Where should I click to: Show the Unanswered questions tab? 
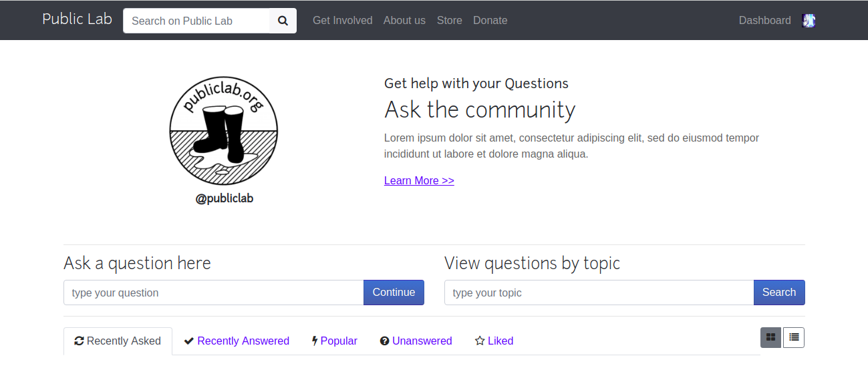coord(416,341)
